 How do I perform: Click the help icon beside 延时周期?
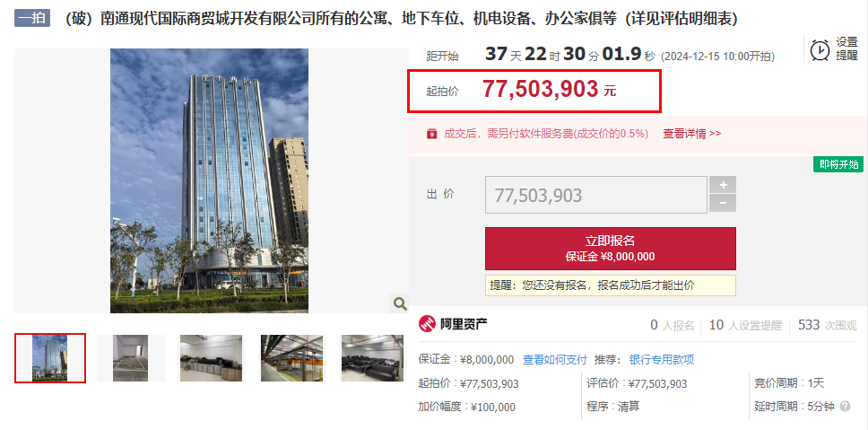[845, 406]
